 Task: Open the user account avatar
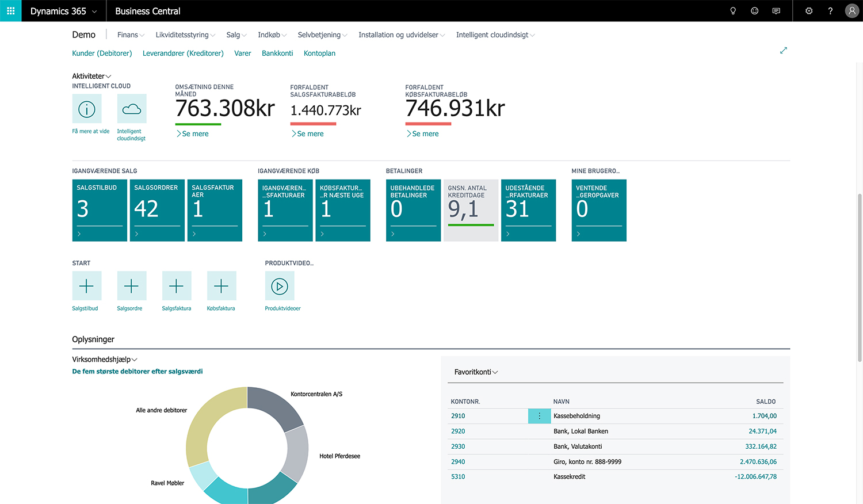(852, 11)
